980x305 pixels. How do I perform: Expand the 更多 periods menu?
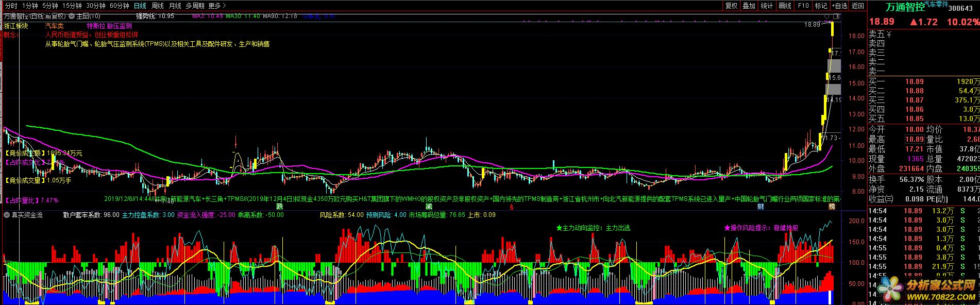[217, 6]
